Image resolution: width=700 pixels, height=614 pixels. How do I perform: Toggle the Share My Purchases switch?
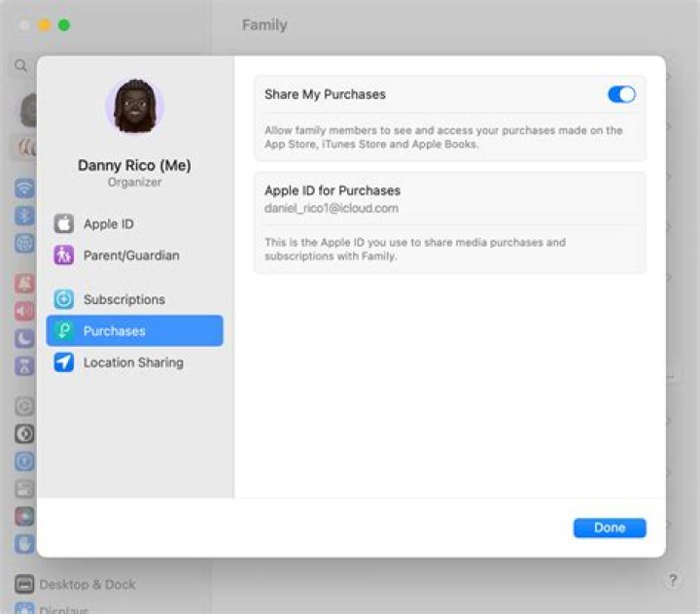621,94
